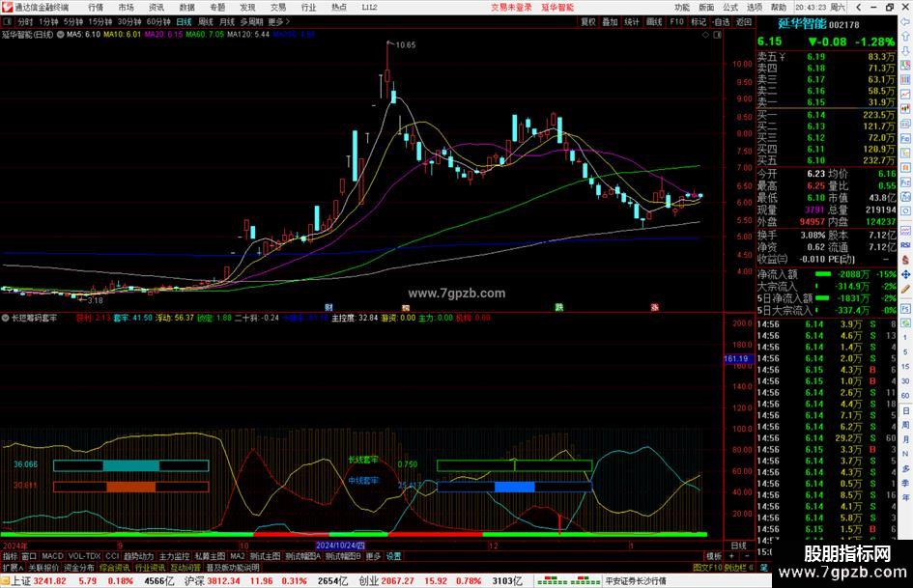Click the back arrow next to the clock
913x588 pixels.
pos(859,7)
